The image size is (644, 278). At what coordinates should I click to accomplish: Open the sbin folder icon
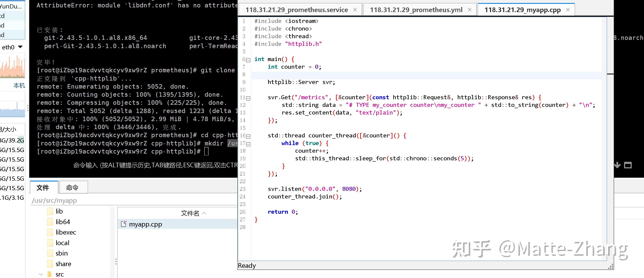(50, 253)
